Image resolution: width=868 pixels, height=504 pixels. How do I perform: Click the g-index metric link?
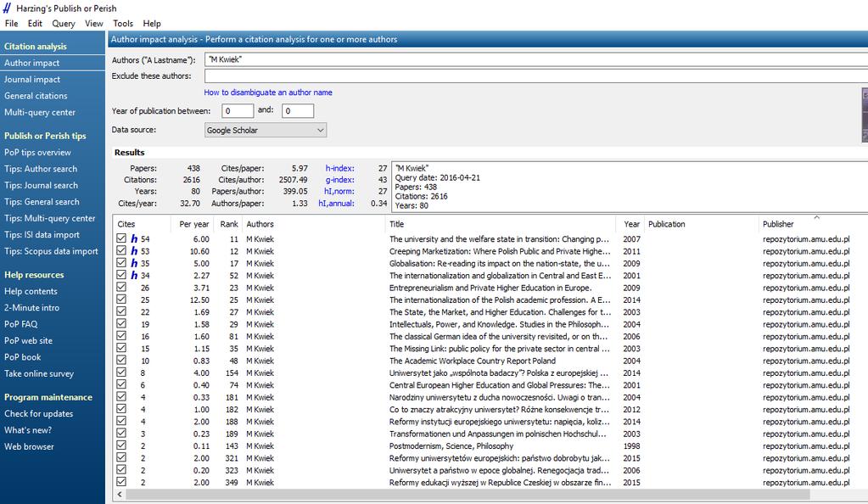coord(340,180)
